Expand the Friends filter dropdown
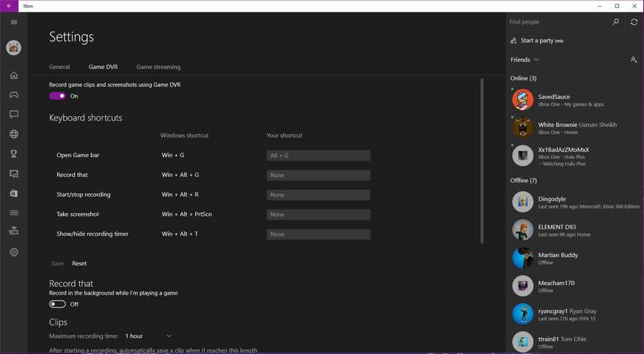This screenshot has height=354, width=644. [524, 59]
